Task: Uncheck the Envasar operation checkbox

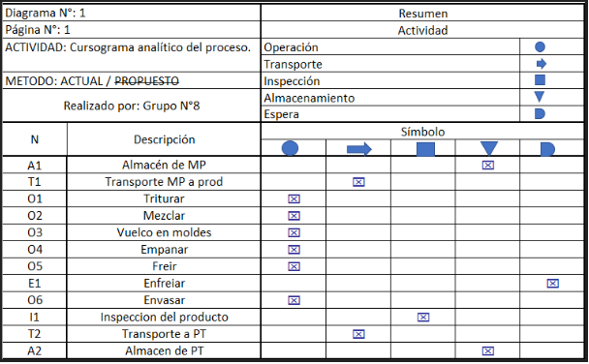Action: [x=294, y=300]
